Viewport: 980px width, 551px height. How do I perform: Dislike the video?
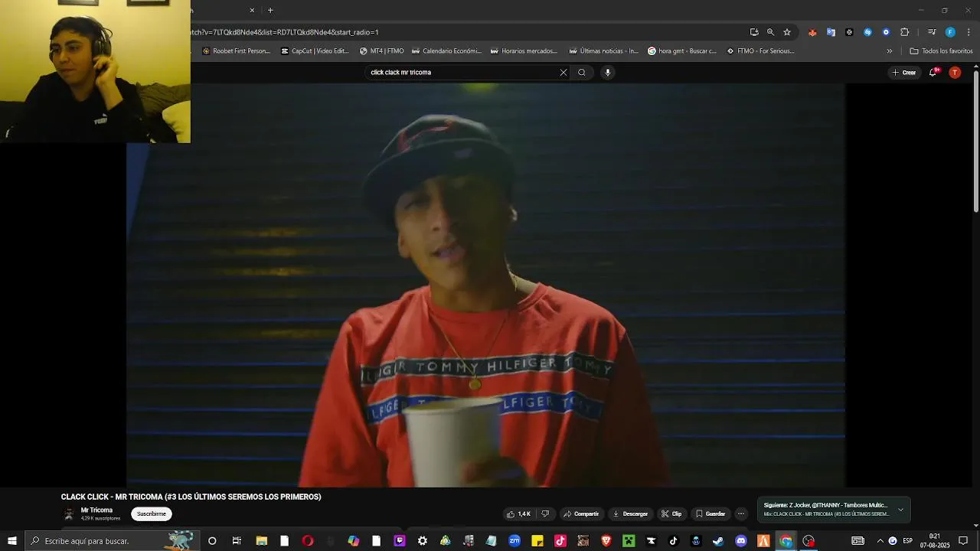point(545,514)
